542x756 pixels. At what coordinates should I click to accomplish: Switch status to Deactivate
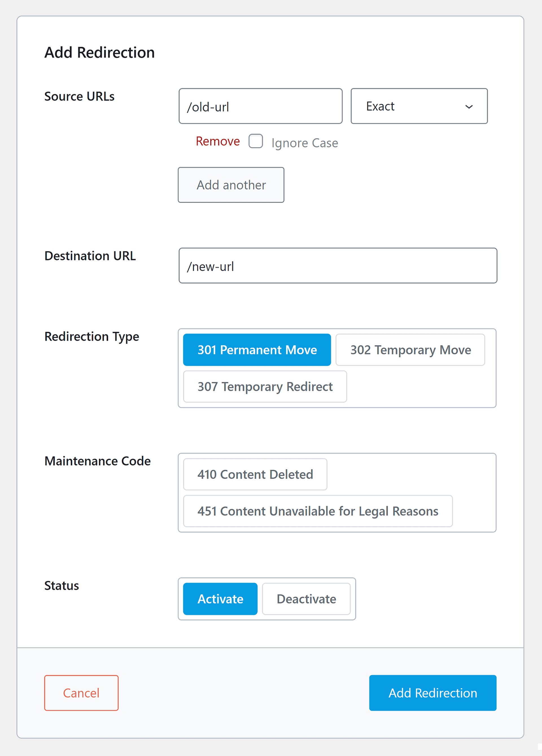306,599
